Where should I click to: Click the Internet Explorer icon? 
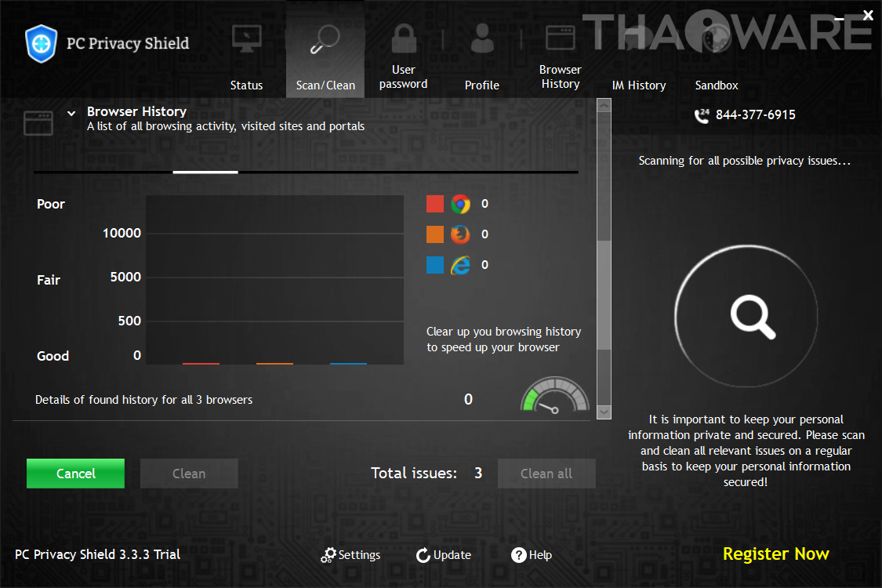(x=460, y=265)
